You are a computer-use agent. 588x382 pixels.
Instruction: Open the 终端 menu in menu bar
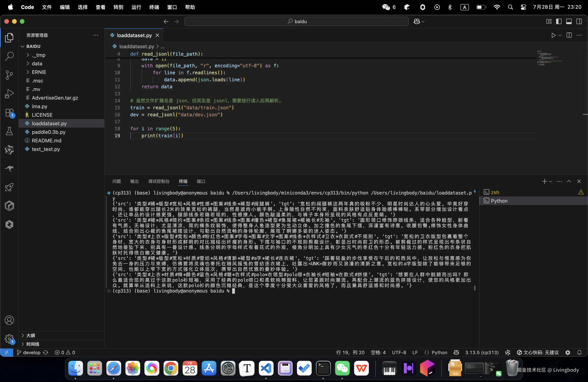154,7
